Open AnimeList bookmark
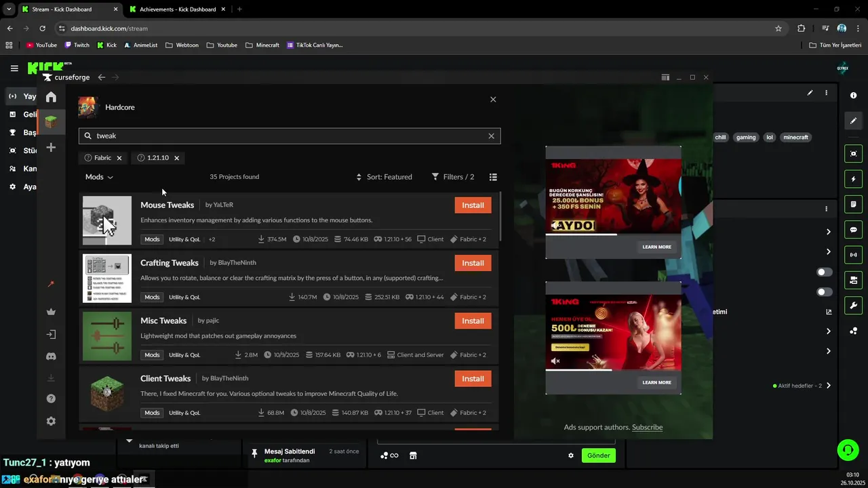 [x=140, y=45]
